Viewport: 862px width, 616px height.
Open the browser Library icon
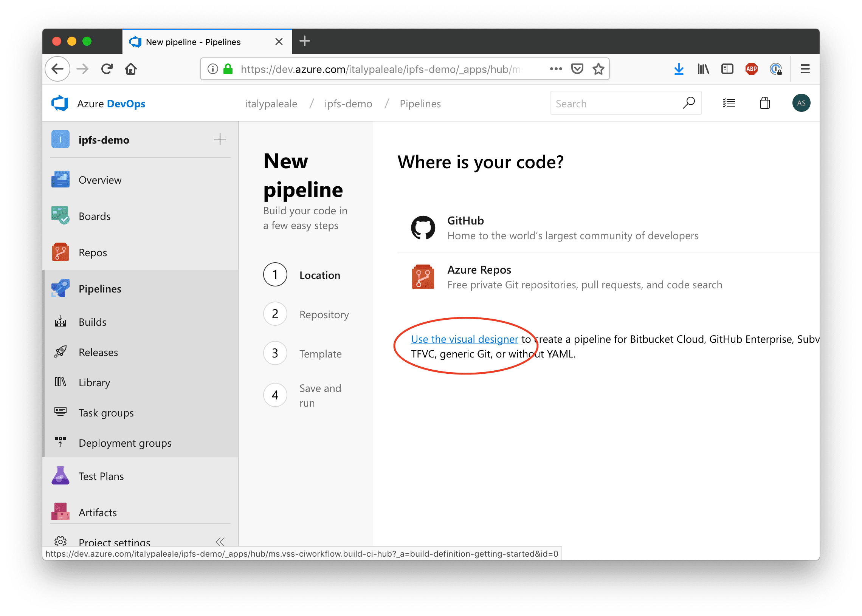point(703,69)
